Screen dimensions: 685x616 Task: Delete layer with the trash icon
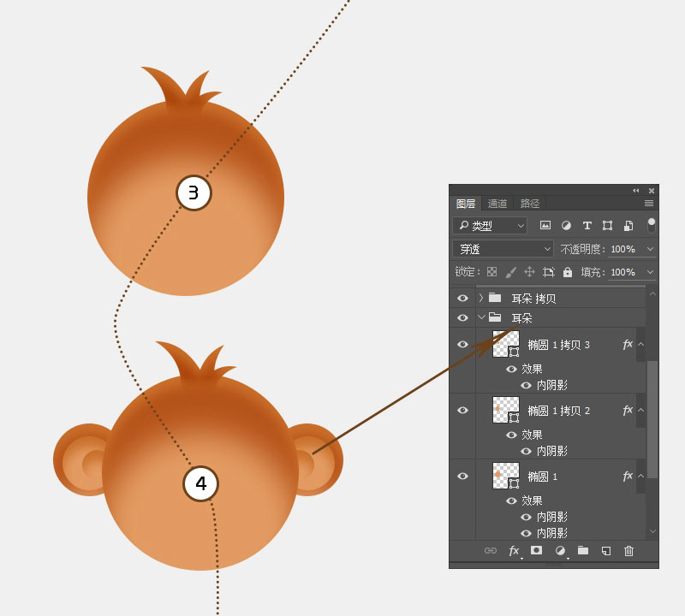click(628, 551)
